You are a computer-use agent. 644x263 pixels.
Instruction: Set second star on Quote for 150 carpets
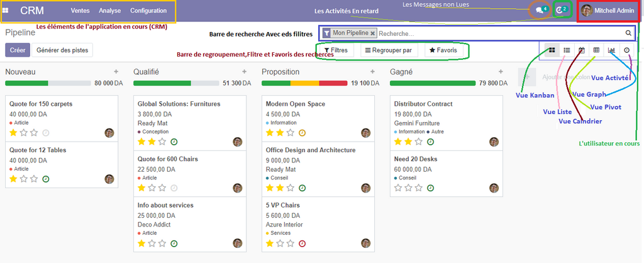click(25, 133)
